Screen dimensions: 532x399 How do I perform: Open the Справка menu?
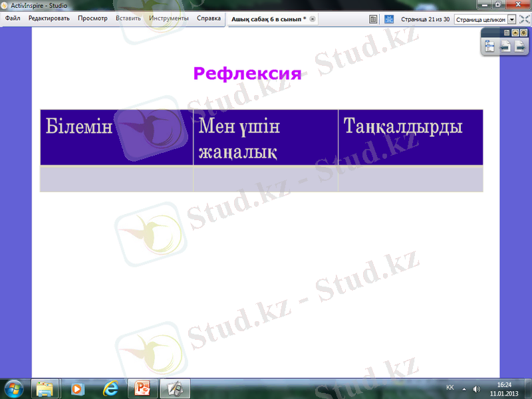(209, 19)
